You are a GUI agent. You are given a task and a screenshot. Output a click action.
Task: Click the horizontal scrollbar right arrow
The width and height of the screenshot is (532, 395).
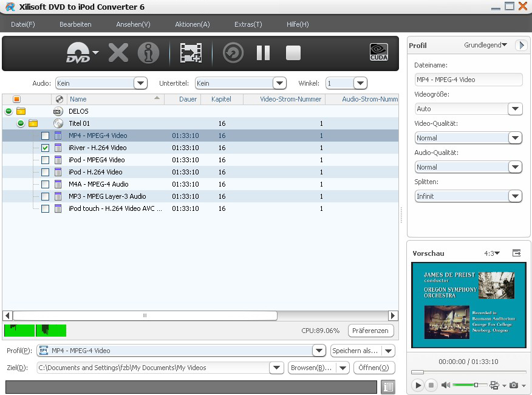point(393,315)
